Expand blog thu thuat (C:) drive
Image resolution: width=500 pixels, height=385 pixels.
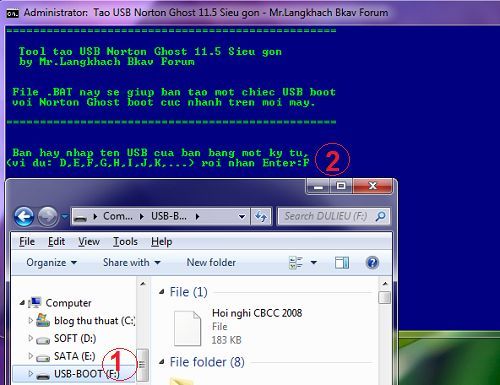[x=30, y=321]
